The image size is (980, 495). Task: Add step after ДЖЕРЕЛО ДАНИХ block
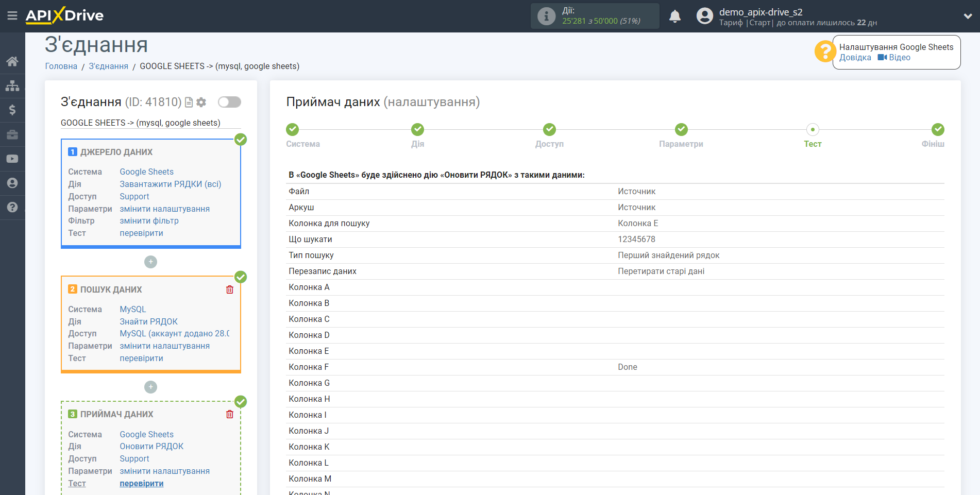[150, 262]
